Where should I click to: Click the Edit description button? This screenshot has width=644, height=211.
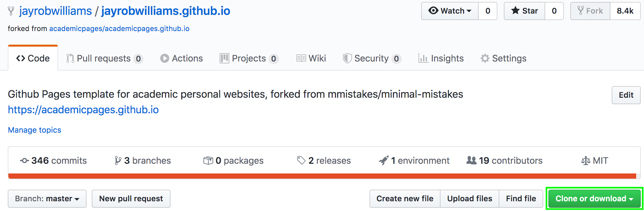click(626, 95)
